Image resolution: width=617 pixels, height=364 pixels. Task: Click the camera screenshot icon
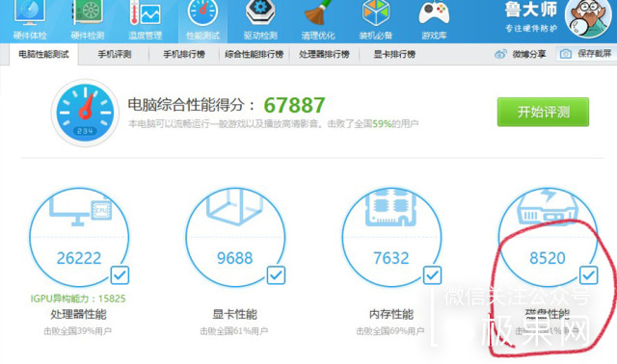point(566,54)
